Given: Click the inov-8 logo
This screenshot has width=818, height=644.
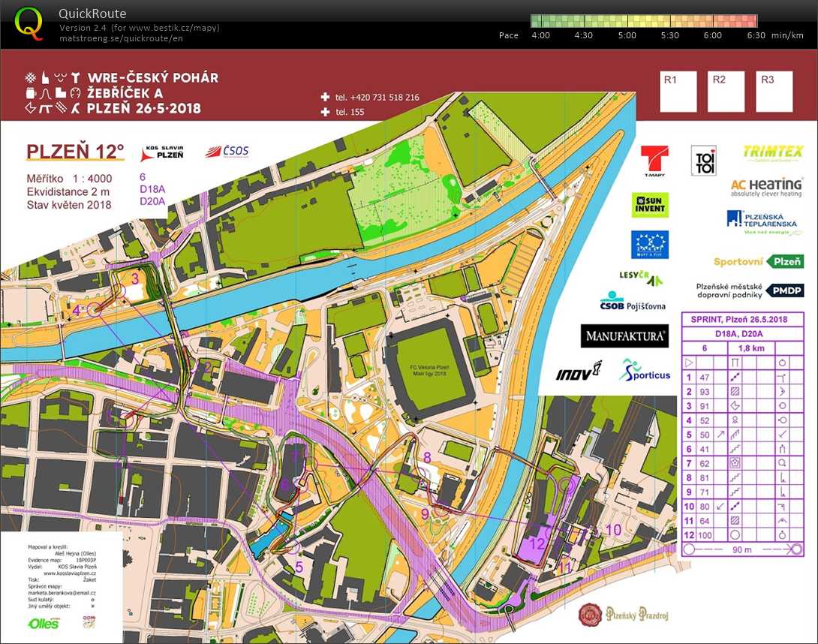Looking at the screenshot, I should (x=579, y=371).
